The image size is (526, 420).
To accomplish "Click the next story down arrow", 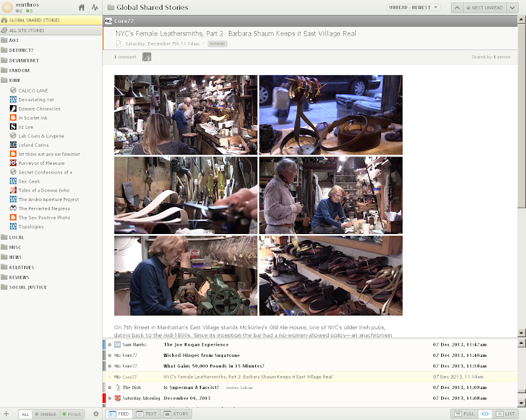I will click(513, 8).
